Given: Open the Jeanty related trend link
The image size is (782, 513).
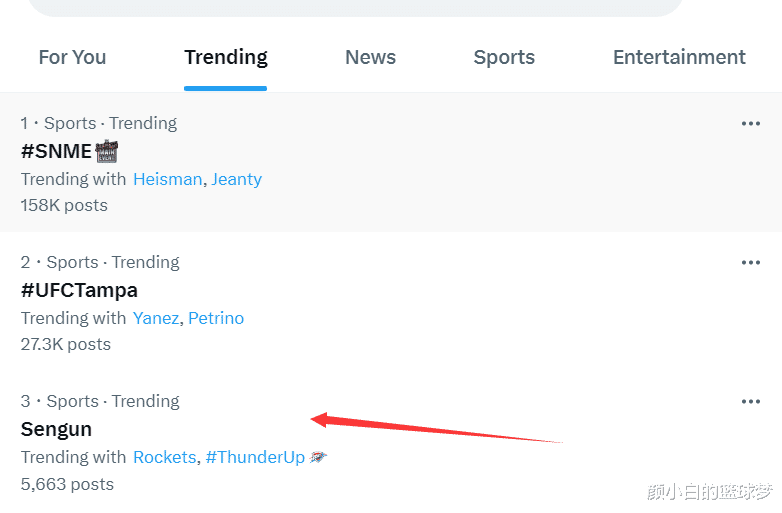Looking at the screenshot, I should pyautogui.click(x=236, y=179).
